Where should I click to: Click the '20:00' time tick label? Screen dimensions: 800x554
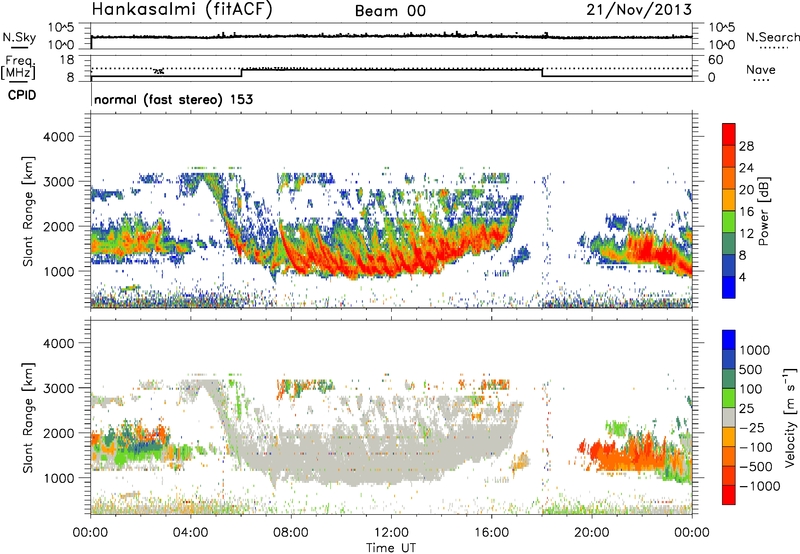click(x=591, y=533)
